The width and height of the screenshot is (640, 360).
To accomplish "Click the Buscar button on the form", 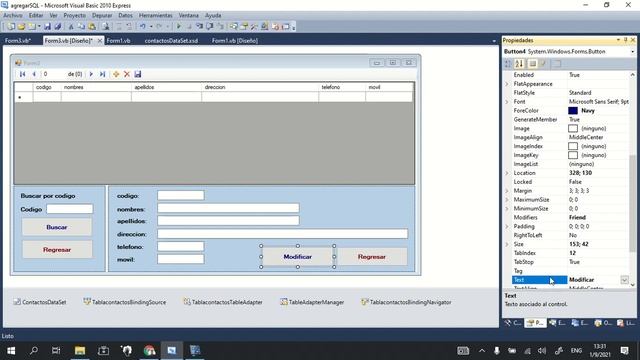I will (x=57, y=227).
